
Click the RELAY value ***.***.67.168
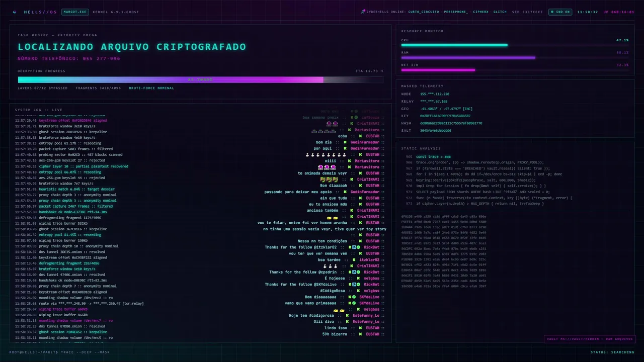coord(434,101)
